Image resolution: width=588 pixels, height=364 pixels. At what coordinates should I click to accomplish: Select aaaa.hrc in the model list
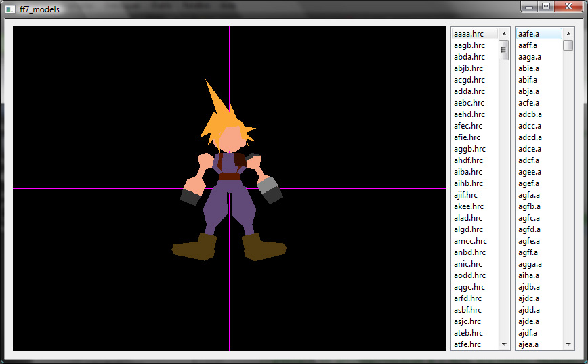tap(475, 34)
